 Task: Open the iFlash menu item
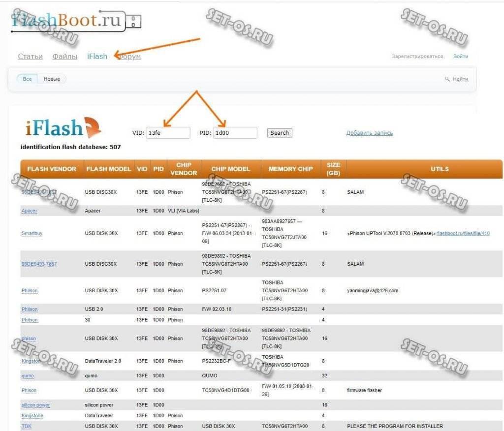click(97, 57)
